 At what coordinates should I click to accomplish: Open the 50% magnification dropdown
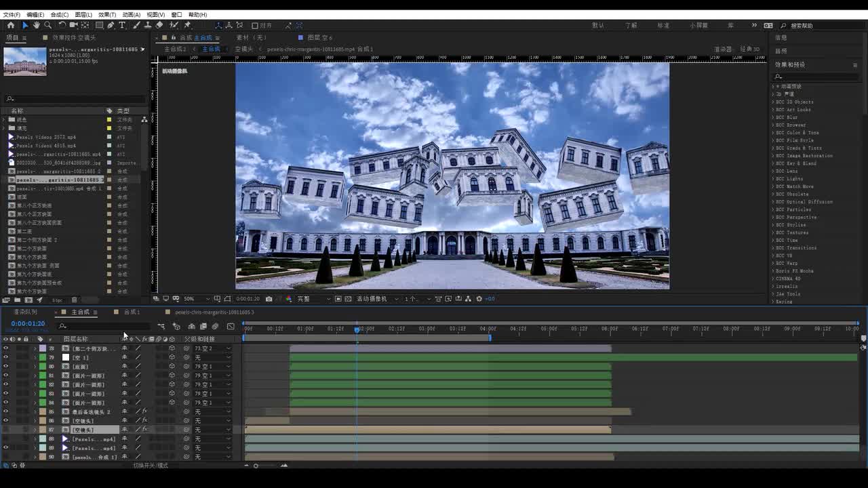[193, 299]
